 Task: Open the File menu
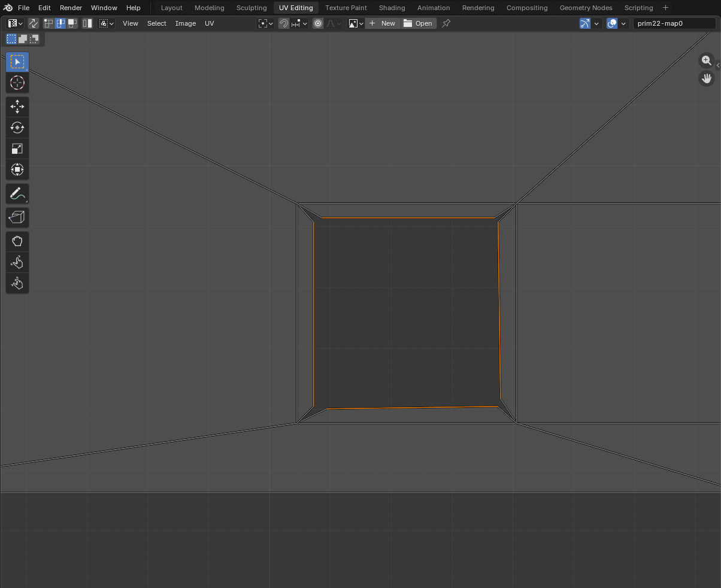(23, 8)
